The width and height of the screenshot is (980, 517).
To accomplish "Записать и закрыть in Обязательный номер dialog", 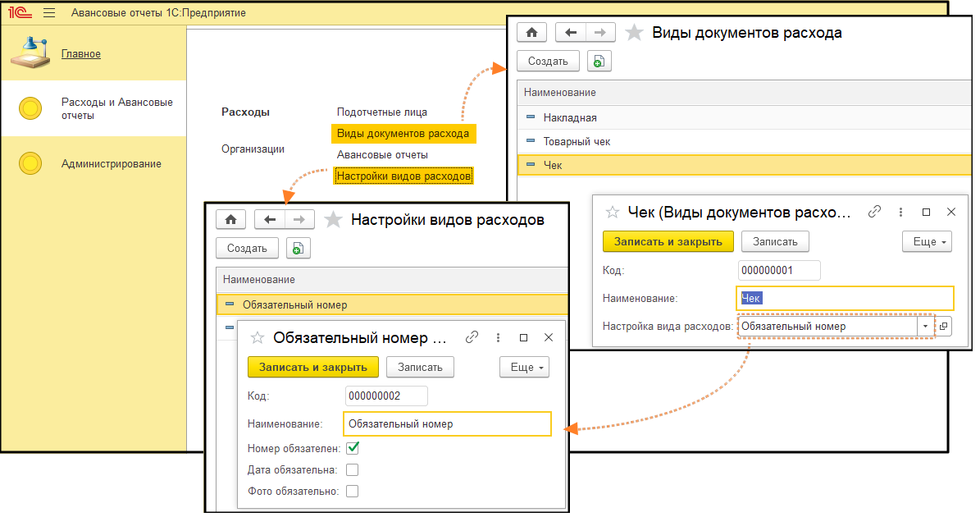I will [x=313, y=367].
